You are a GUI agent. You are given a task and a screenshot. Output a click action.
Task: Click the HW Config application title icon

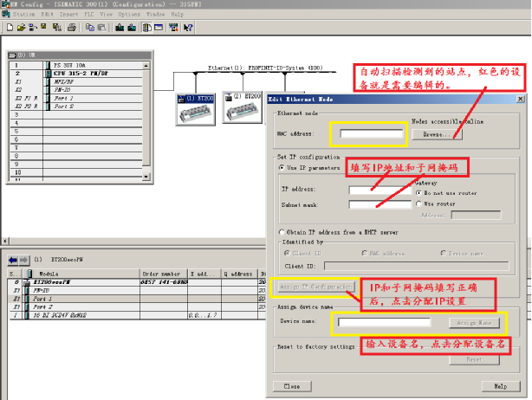[5, 4]
